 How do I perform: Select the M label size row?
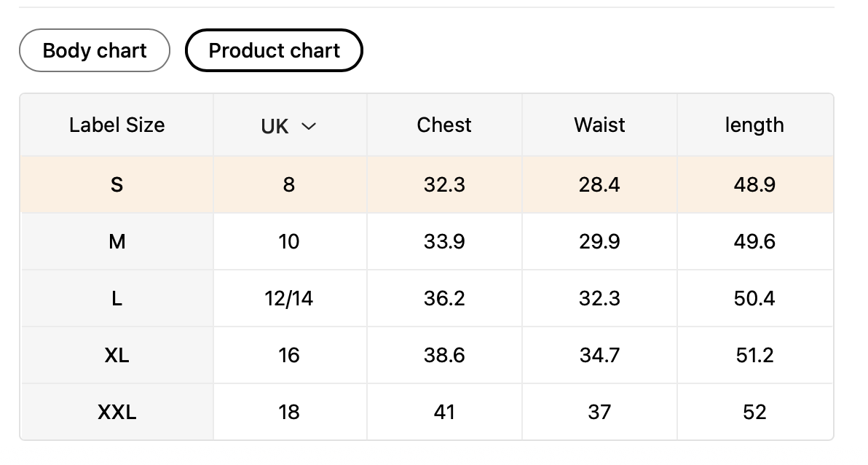click(x=117, y=242)
